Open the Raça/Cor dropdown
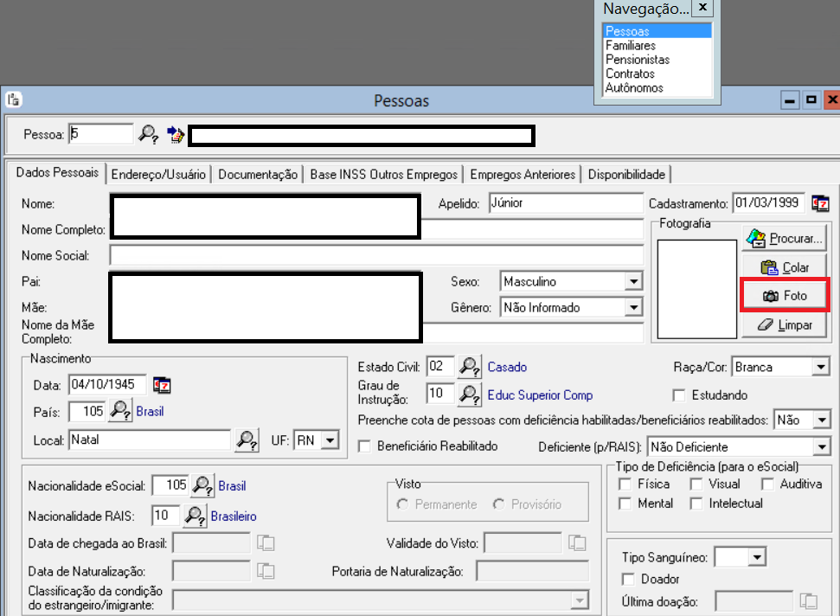Viewport: 840px width, 616px height. pos(820,368)
